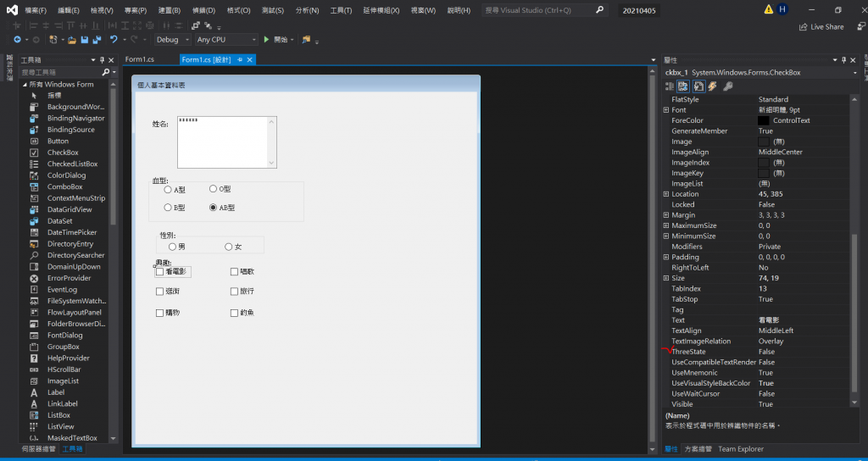The height and width of the screenshot is (461, 868).
Task: Expand the Font property
Action: tap(666, 110)
